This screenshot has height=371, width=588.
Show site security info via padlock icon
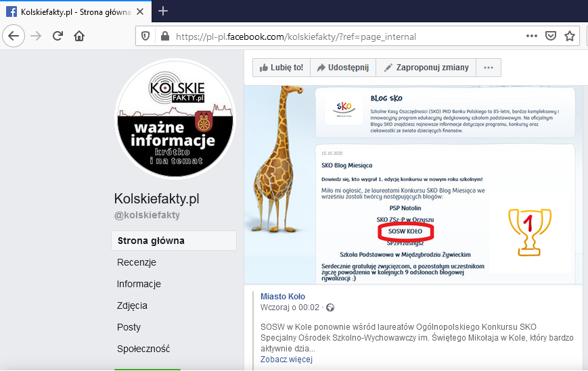point(164,36)
